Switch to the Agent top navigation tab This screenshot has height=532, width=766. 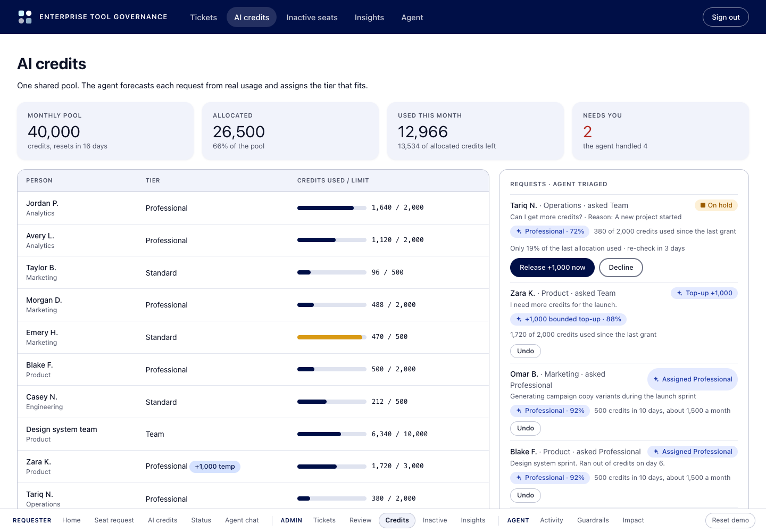(x=412, y=18)
